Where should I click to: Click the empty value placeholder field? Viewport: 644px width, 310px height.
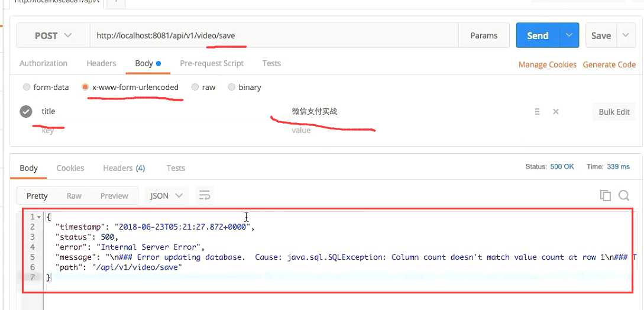[301, 130]
